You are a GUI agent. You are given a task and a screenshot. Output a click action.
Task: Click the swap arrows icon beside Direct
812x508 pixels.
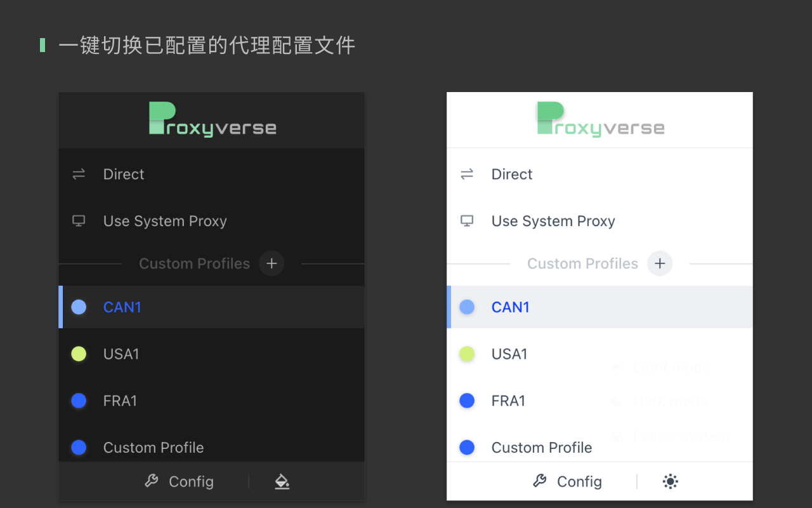[x=78, y=174]
